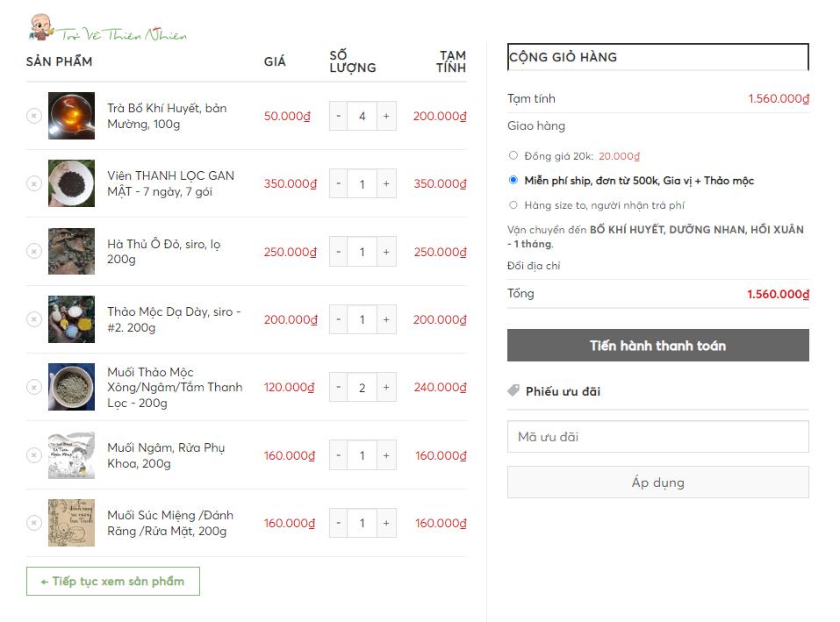Open Thảo Mộc Dạ Dày siro product link
This screenshot has width=840, height=622.
pos(174,319)
